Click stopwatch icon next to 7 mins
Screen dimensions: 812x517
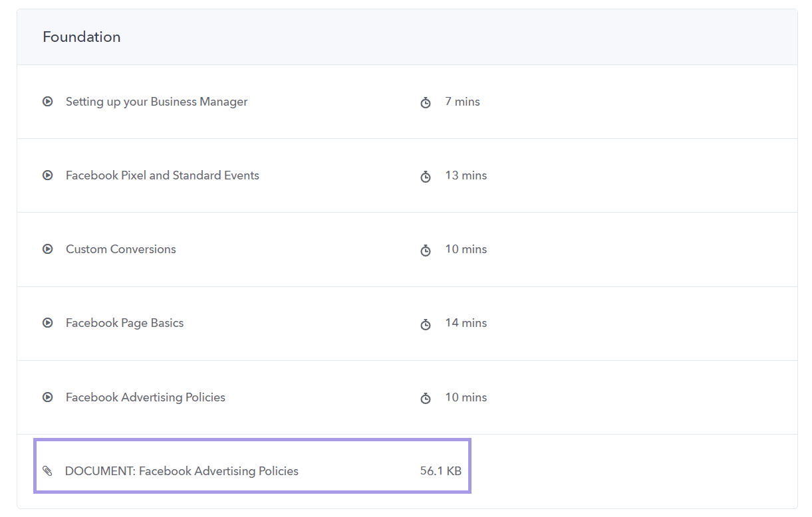coord(426,102)
